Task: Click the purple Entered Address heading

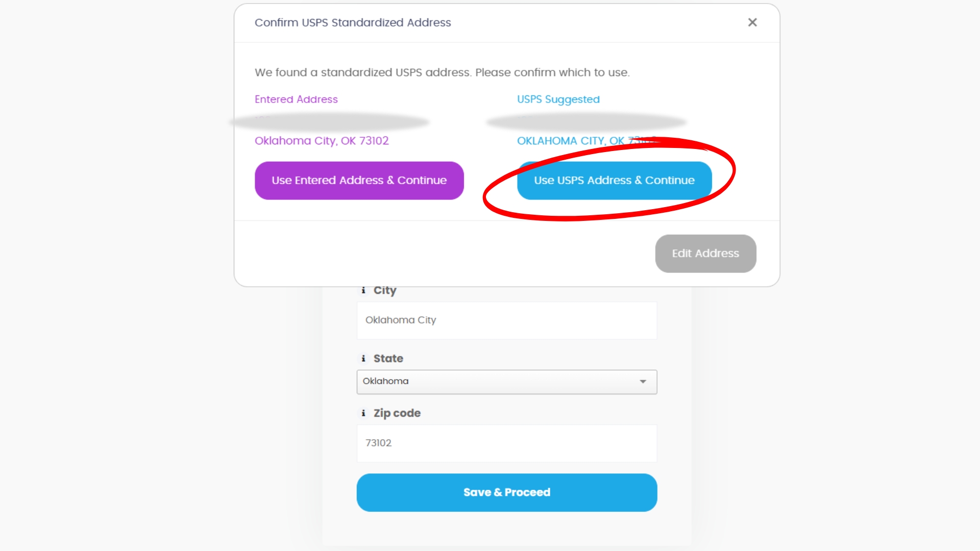Action: tap(296, 99)
